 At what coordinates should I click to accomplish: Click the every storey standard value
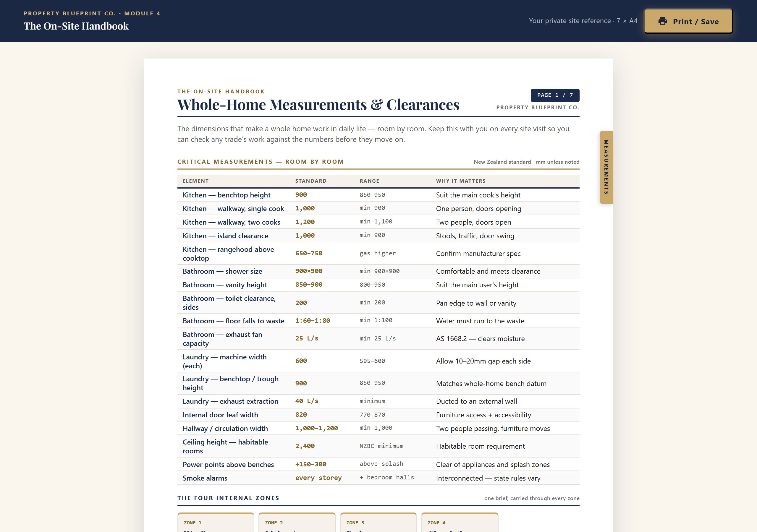pos(318,478)
